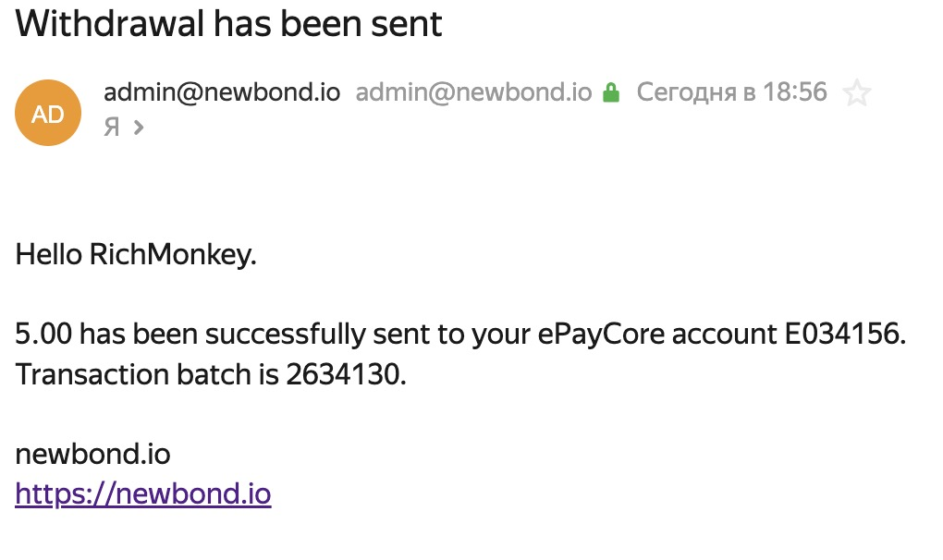
Task: Expand recipient details chevron next to Я
Action: click(139, 128)
